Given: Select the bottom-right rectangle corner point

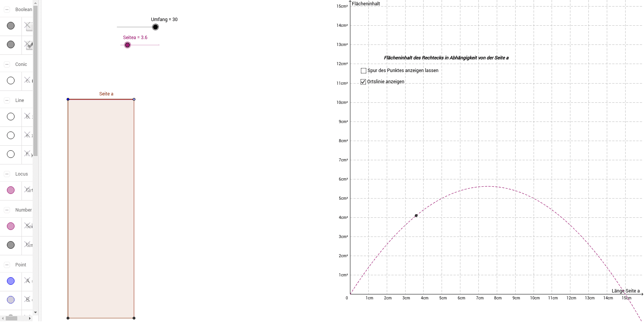Looking at the screenshot, I should coord(134,318).
